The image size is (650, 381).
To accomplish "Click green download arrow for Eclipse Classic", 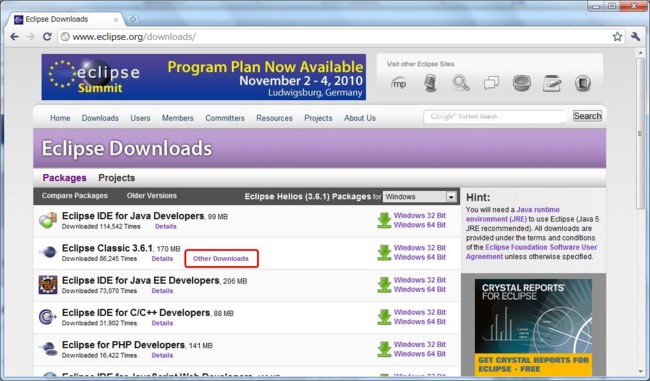I will click(x=384, y=252).
